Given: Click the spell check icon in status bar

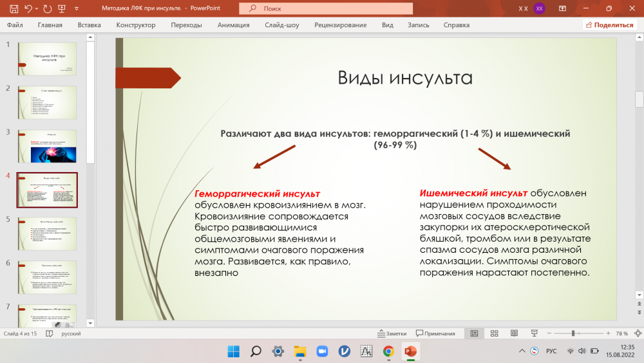Looking at the screenshot, I should [50, 333].
